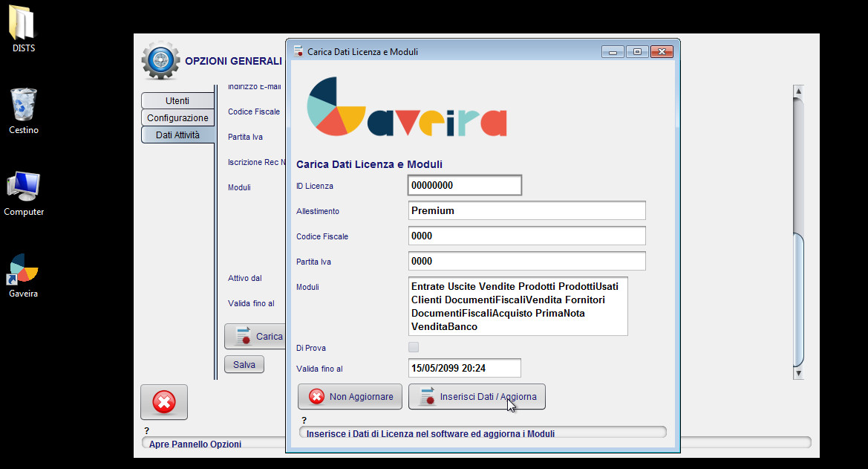Click the scrollbar down arrow on right
The image size is (868, 469).
coord(798,374)
